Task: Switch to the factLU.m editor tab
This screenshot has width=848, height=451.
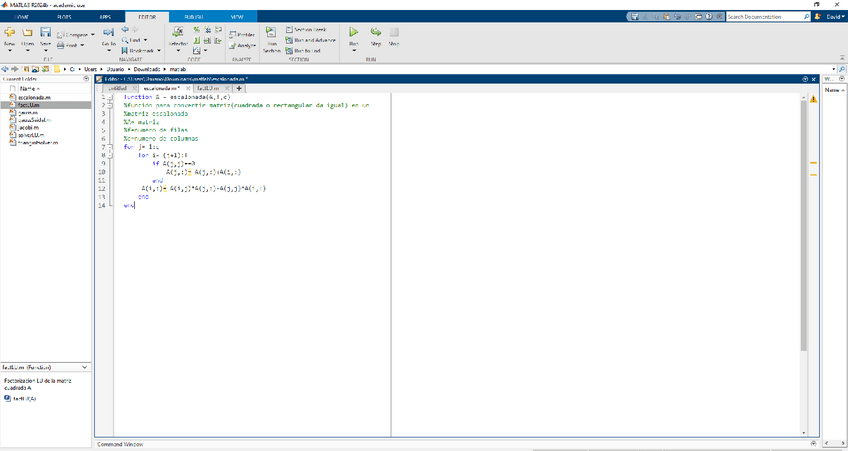Action: coord(207,88)
